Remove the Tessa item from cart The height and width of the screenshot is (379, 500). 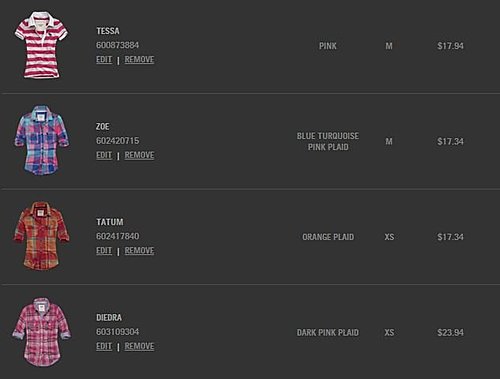(139, 60)
